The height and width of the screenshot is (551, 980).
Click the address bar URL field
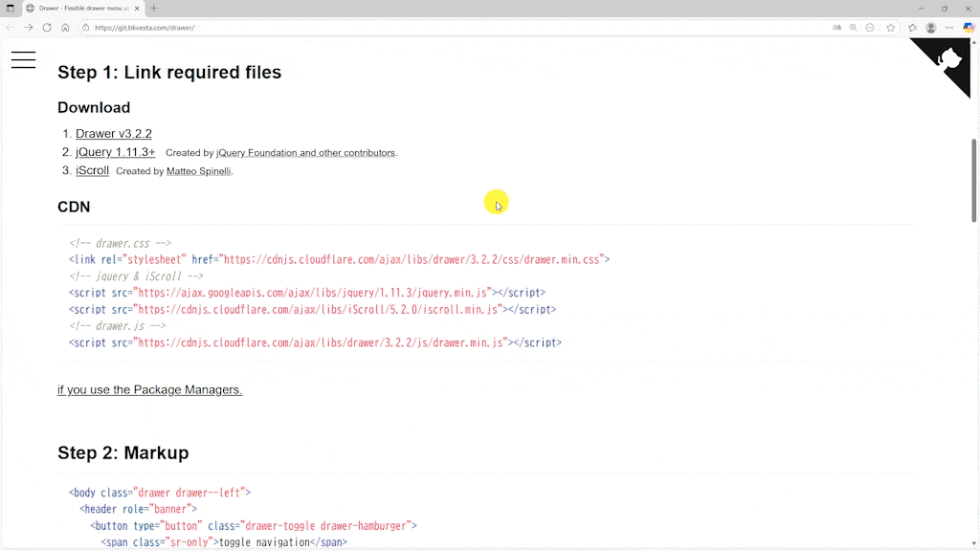click(x=431, y=28)
